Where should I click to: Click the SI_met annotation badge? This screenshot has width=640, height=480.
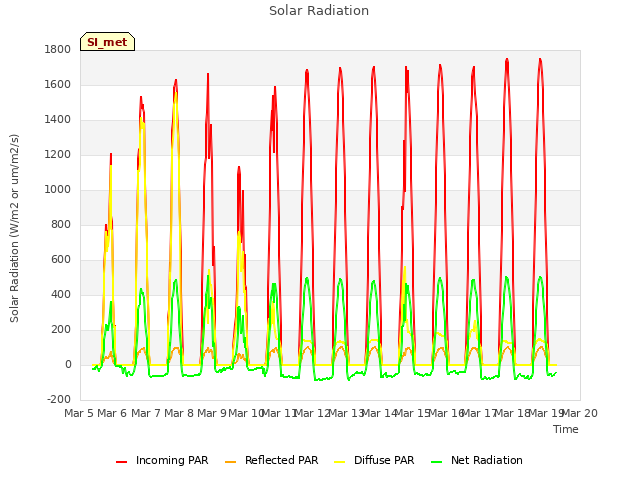[107, 42]
